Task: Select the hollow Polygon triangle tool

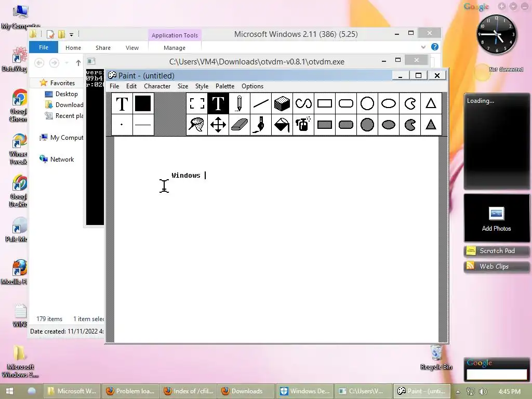Action: pyautogui.click(x=431, y=103)
